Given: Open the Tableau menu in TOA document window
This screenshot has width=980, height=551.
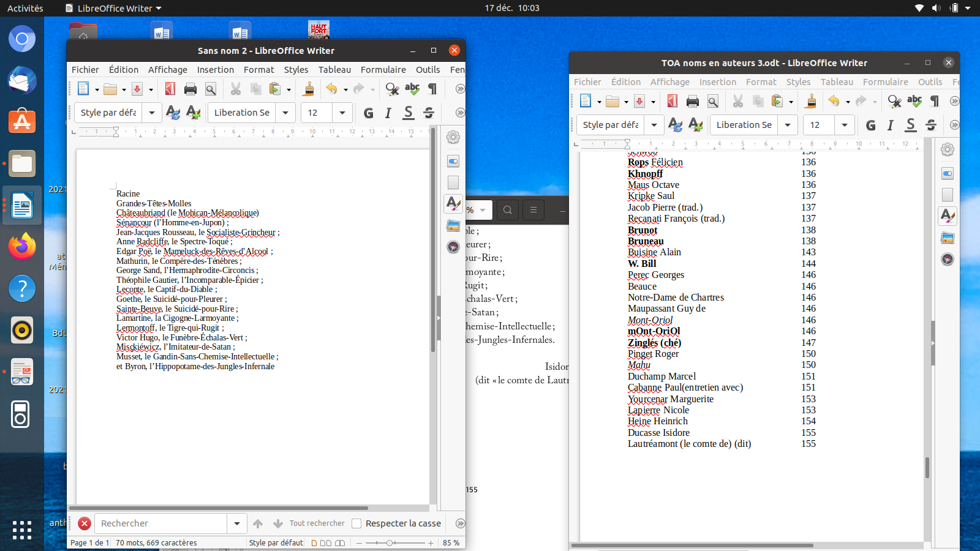Looking at the screenshot, I should point(837,82).
